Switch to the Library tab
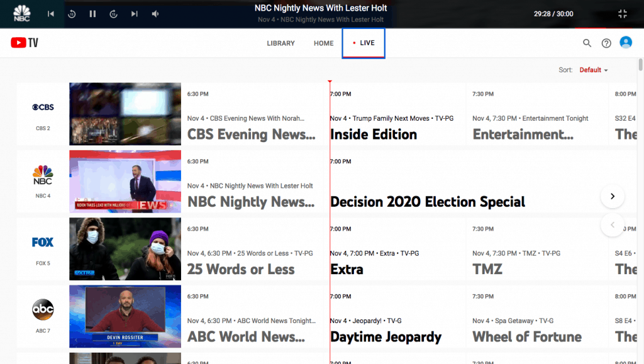 click(x=280, y=43)
